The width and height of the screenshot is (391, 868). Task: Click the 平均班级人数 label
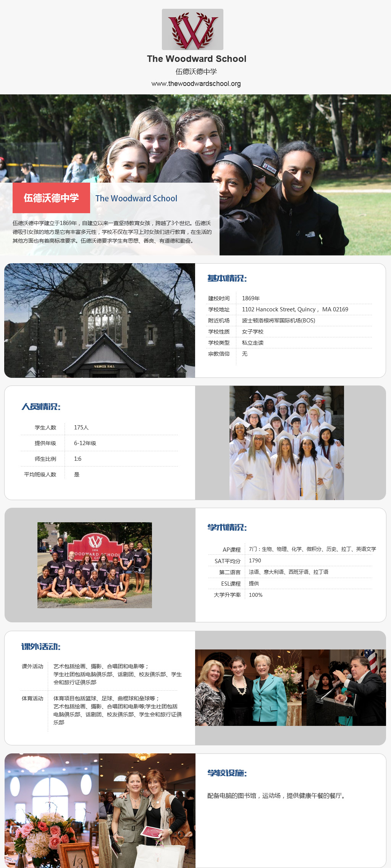[x=40, y=474]
